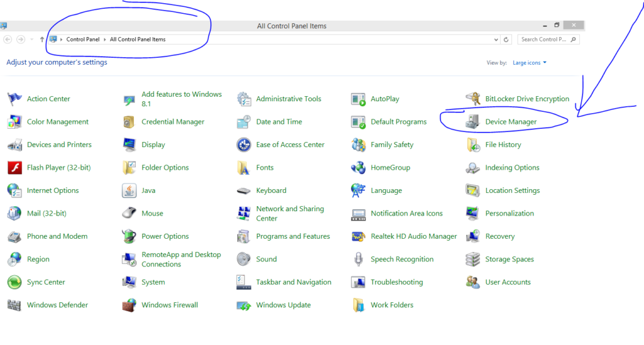The height and width of the screenshot is (345, 644).
Task: Go back with the Back arrow button
Action: [8, 40]
